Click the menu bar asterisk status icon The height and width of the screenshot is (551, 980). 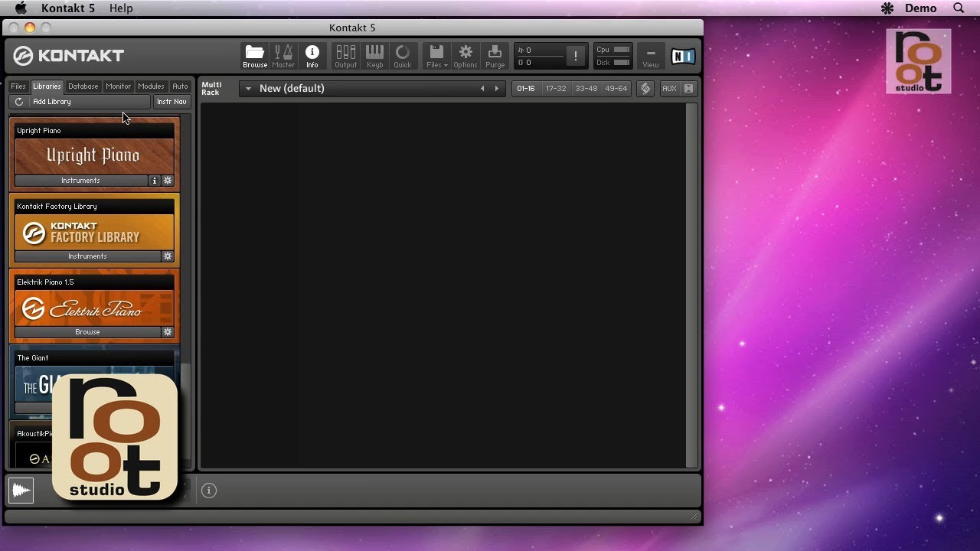click(x=887, y=8)
